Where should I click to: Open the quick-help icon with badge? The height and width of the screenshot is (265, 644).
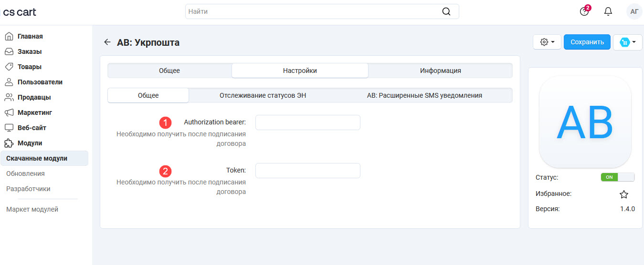(584, 11)
